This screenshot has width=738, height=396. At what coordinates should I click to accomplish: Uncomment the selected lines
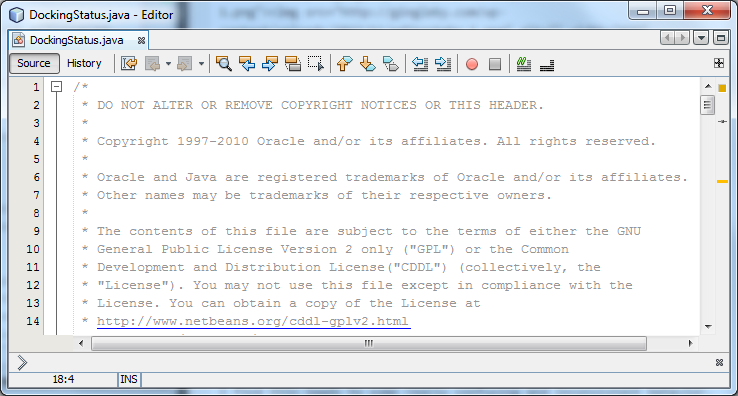pos(547,65)
